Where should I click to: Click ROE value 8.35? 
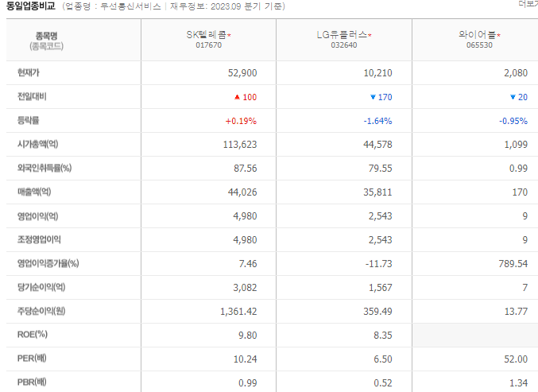pyautogui.click(x=383, y=335)
